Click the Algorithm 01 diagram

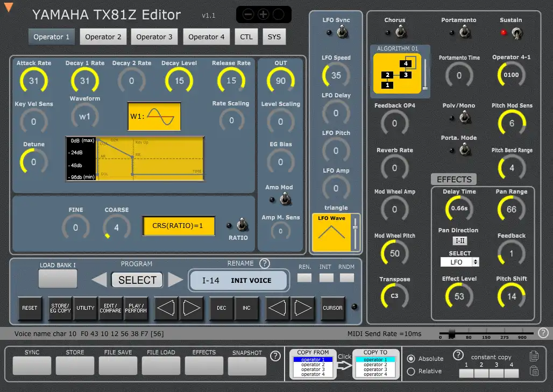(x=397, y=73)
